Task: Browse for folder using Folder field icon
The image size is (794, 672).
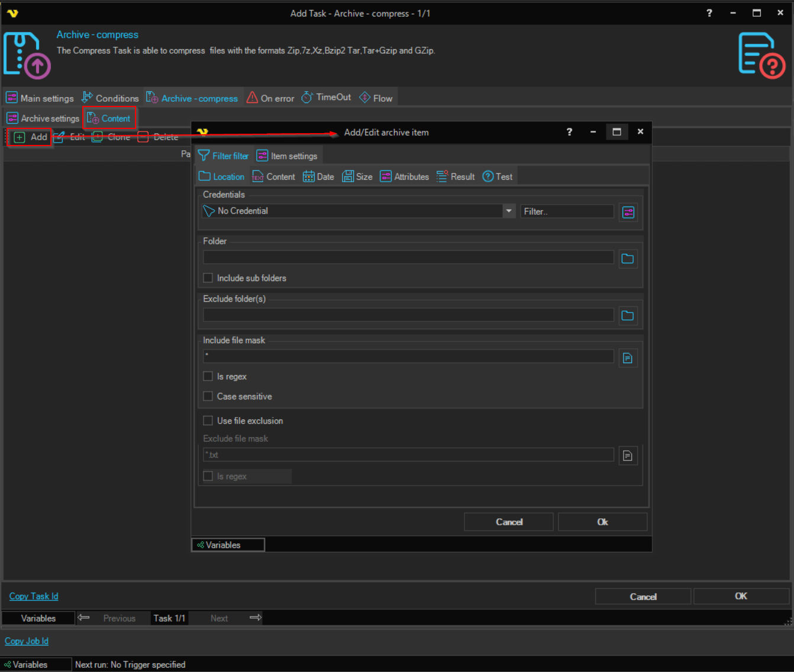Action: click(628, 259)
